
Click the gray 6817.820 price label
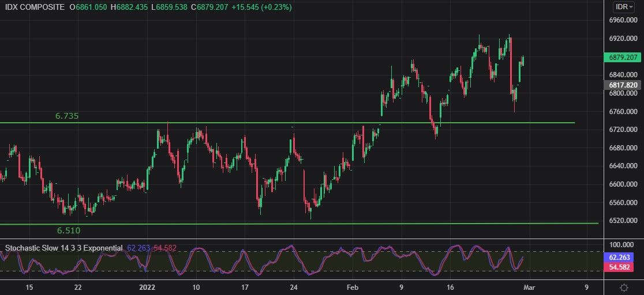click(623, 85)
